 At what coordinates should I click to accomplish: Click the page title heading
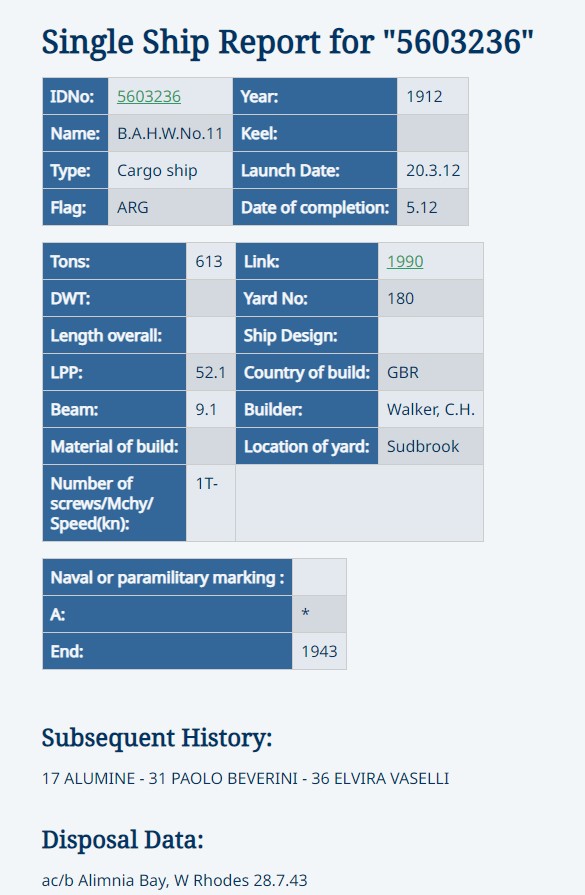288,43
